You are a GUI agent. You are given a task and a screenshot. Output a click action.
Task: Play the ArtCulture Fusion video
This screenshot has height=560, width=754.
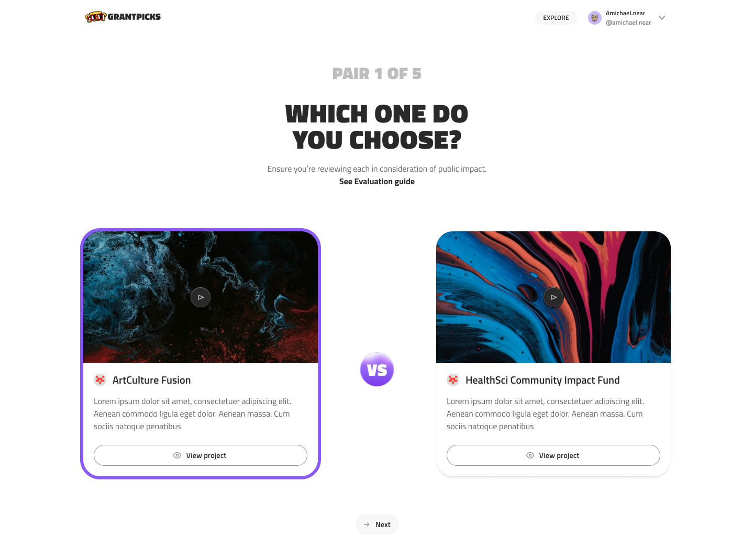pyautogui.click(x=201, y=297)
